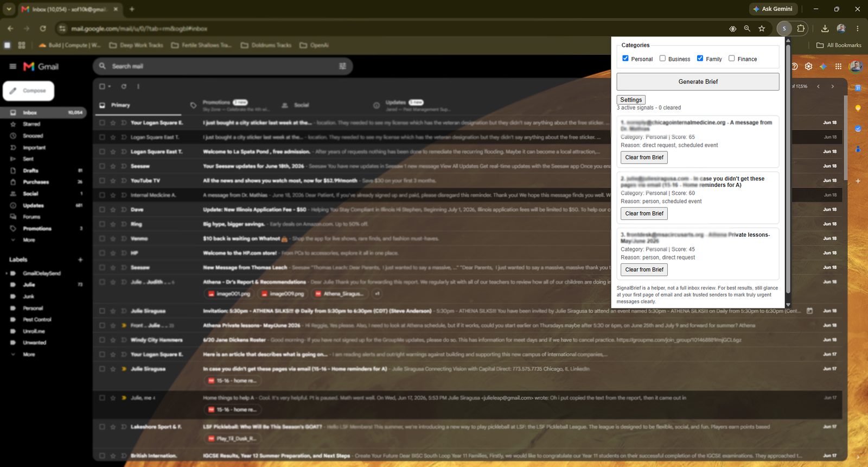This screenshot has height=467, width=868.
Task: Reload the page in Chrome
Action: (x=43, y=28)
